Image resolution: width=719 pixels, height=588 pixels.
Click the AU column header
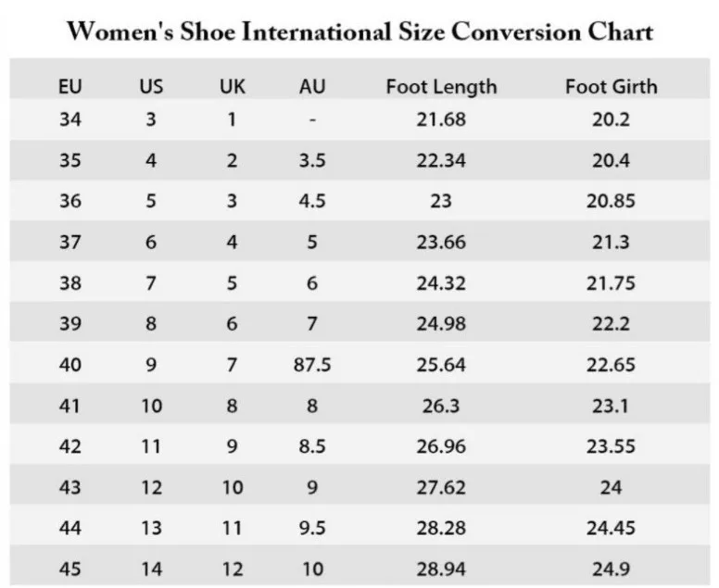(313, 87)
